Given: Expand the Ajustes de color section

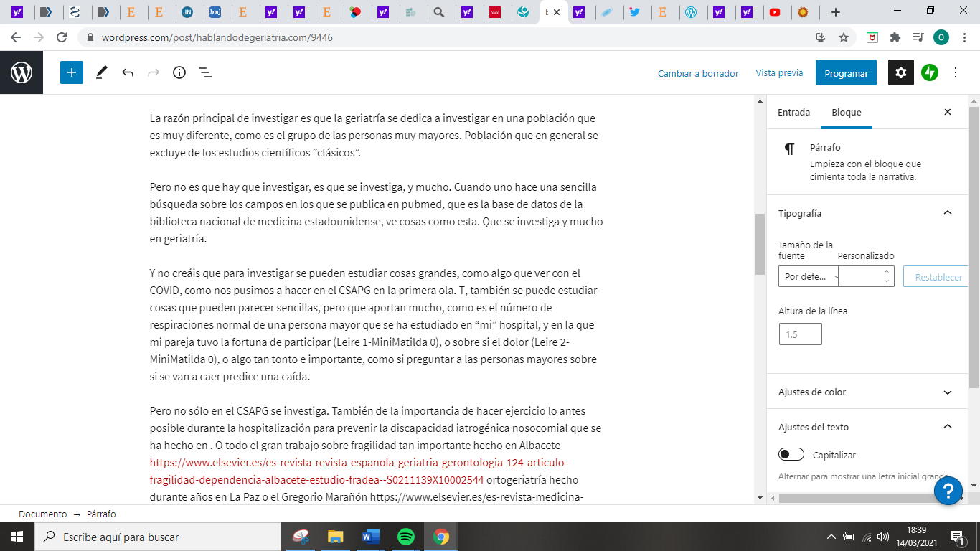Looking at the screenshot, I should tap(947, 392).
